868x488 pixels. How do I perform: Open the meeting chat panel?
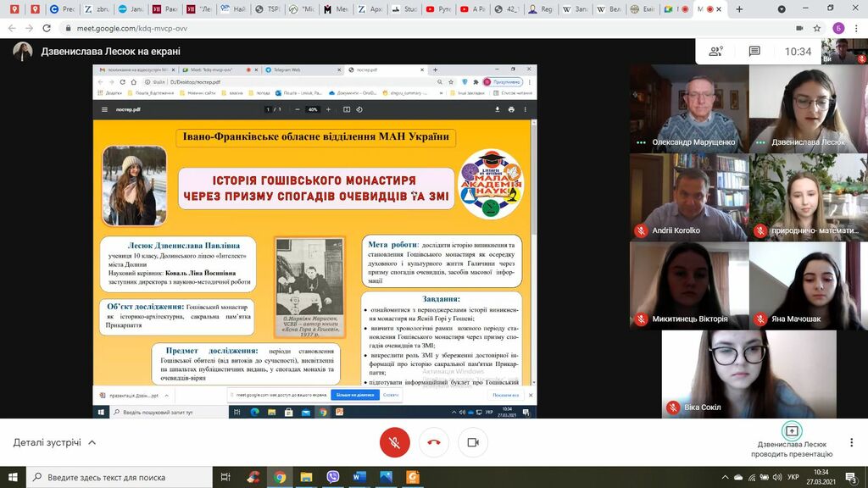(754, 52)
